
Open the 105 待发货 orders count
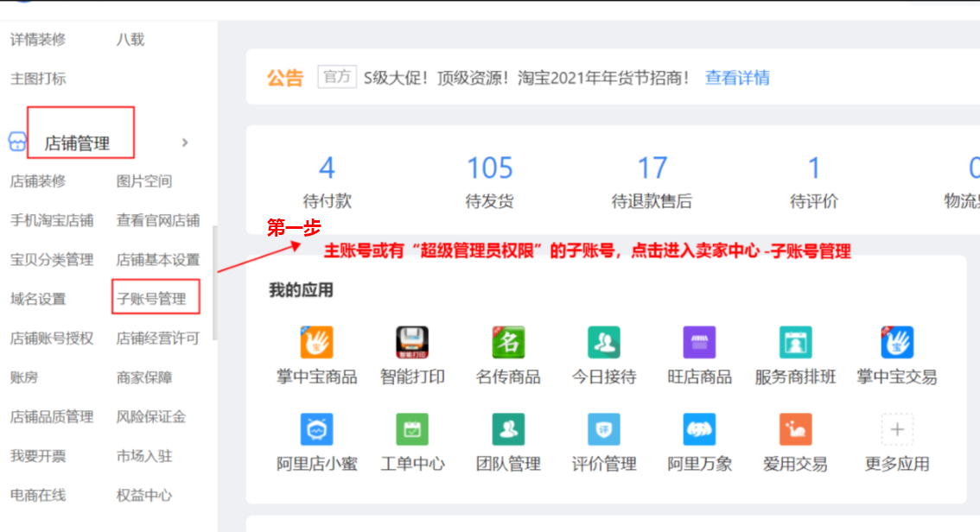tap(490, 168)
